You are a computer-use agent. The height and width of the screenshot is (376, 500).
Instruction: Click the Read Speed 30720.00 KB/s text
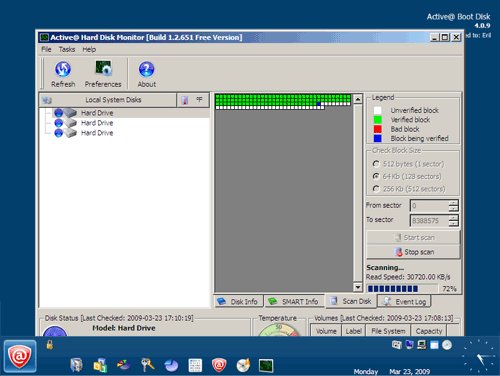point(408,277)
